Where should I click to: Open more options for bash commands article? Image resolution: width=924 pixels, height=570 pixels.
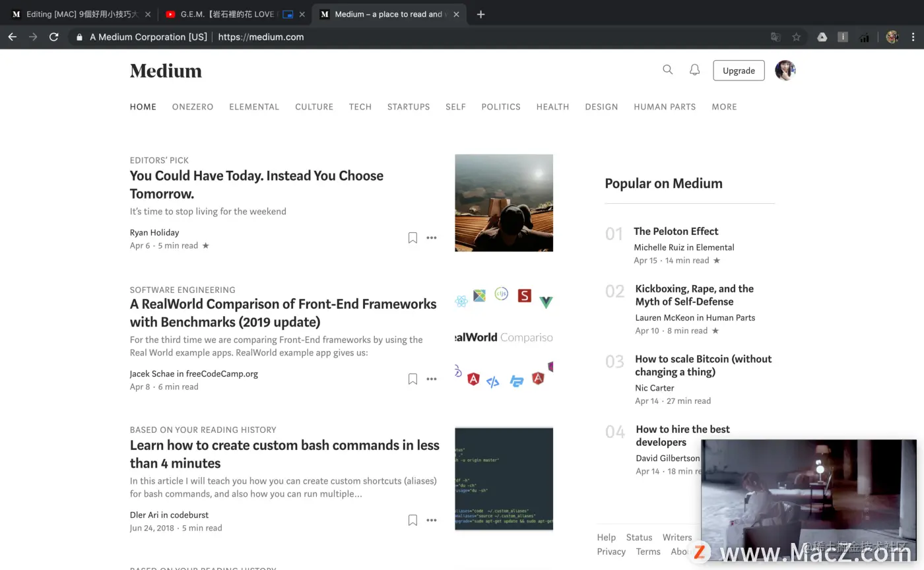pos(432,520)
